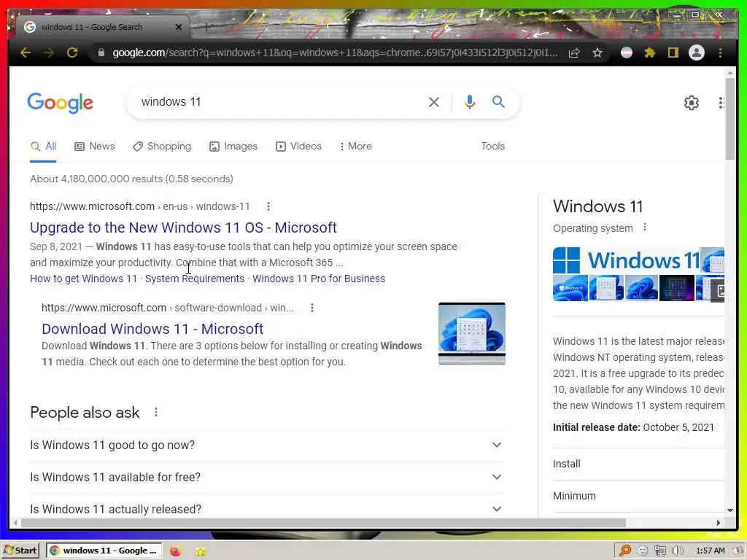Switch to the Shopping tab
The height and width of the screenshot is (560, 747).
coord(162,146)
